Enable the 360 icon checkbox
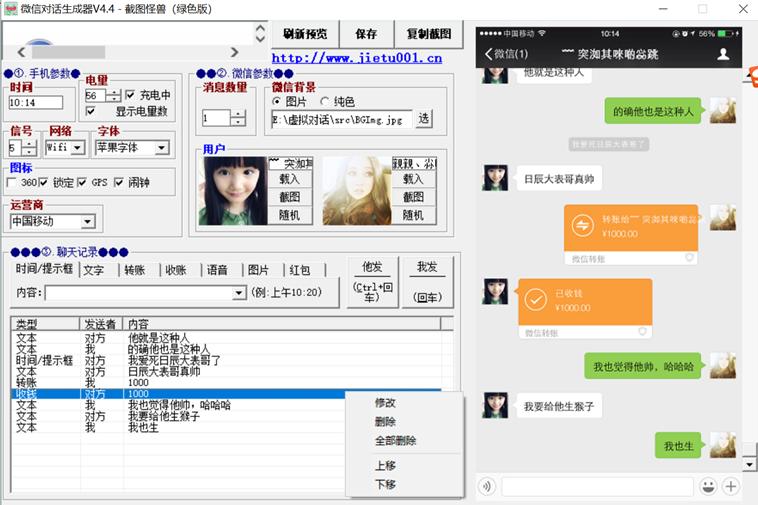The width and height of the screenshot is (758, 505). tap(13, 182)
